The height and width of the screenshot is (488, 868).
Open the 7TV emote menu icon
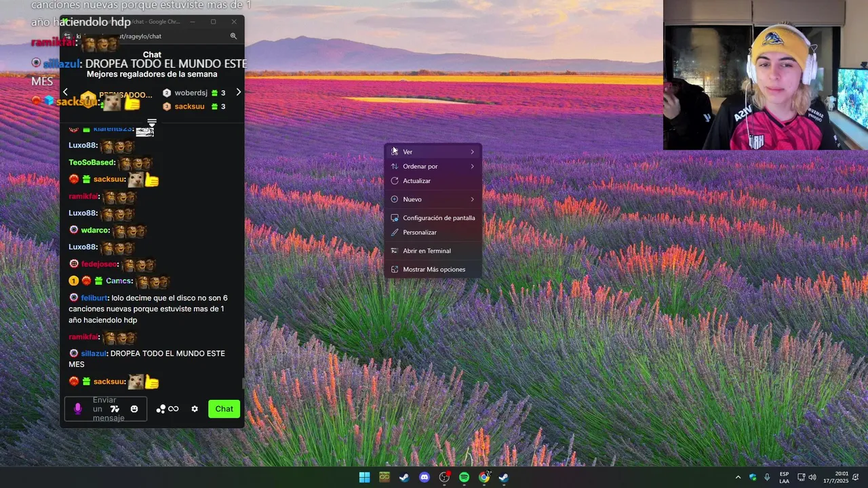tap(115, 409)
